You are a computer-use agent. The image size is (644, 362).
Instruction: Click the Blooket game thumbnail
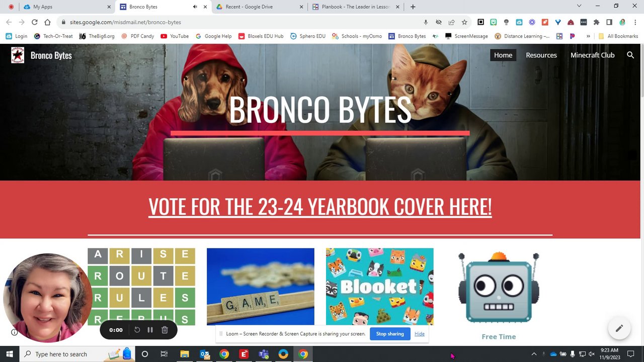(x=379, y=287)
